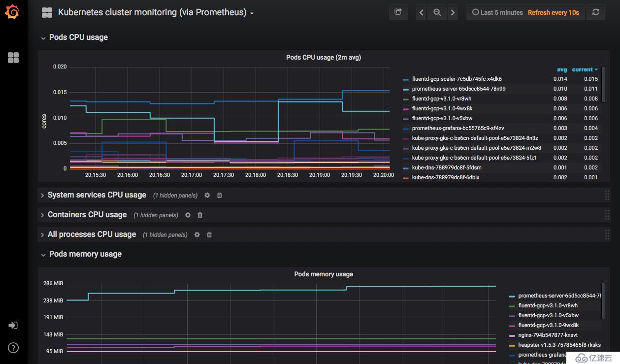Sort legend by current column

click(x=585, y=69)
